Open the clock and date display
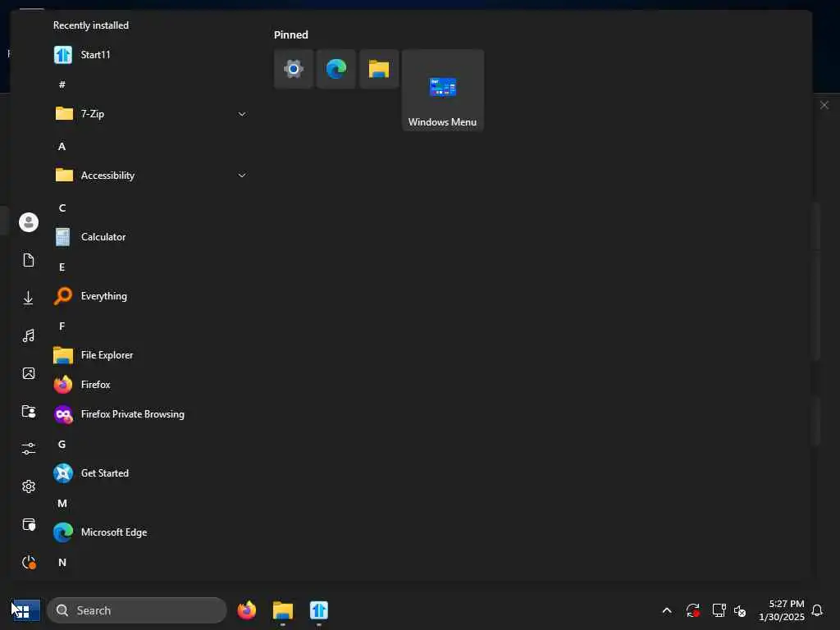The height and width of the screenshot is (630, 840). pos(781,610)
